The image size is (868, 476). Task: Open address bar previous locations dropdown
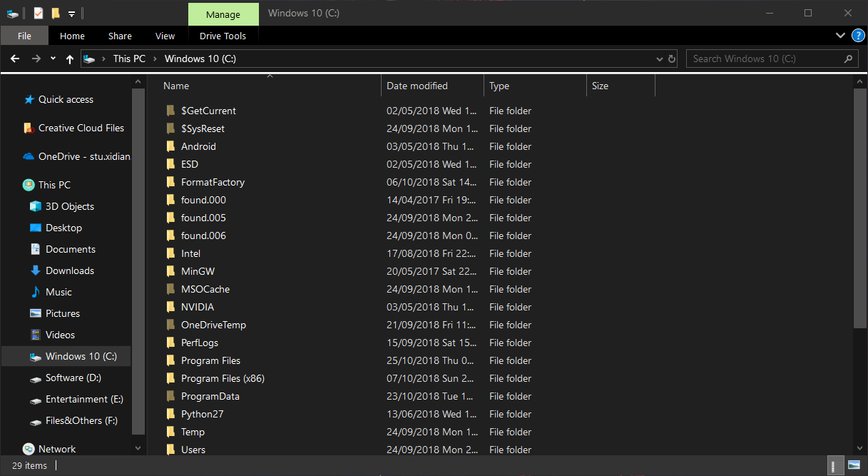point(659,59)
